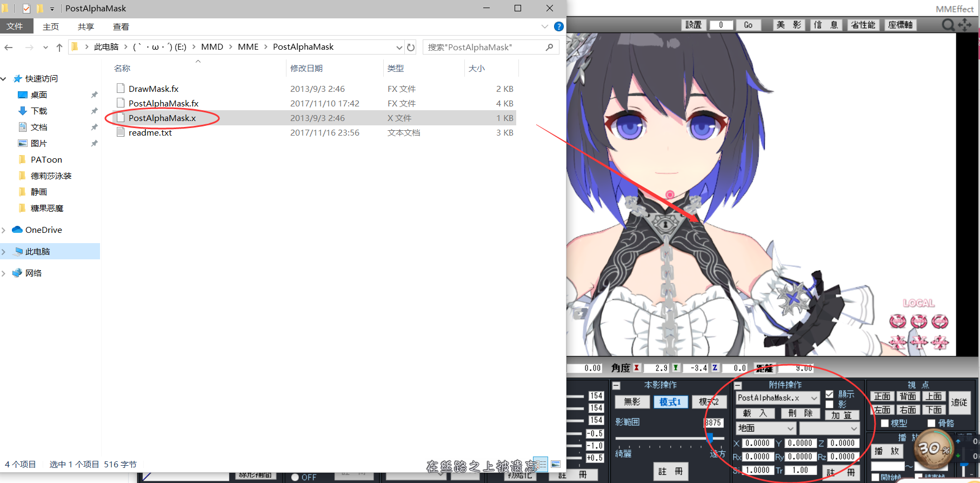Viewport: 980px width, 483px height.
Task: Toggle the 影 shadow checkbox for accessory
Action: (x=829, y=404)
